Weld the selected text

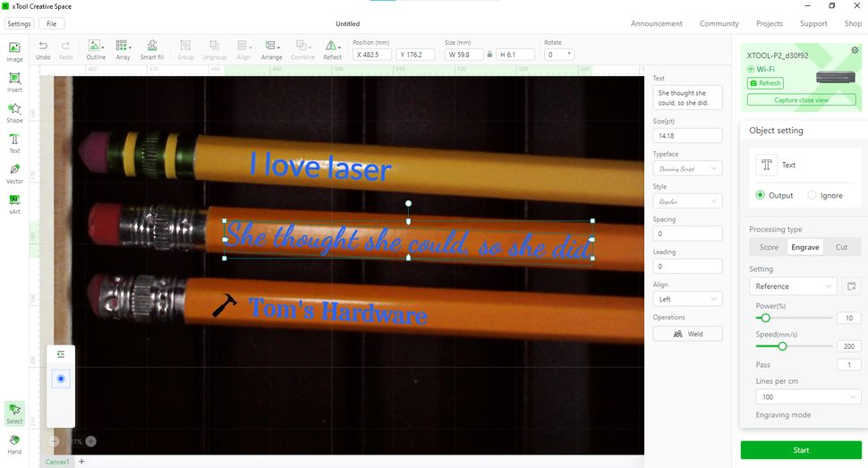687,334
